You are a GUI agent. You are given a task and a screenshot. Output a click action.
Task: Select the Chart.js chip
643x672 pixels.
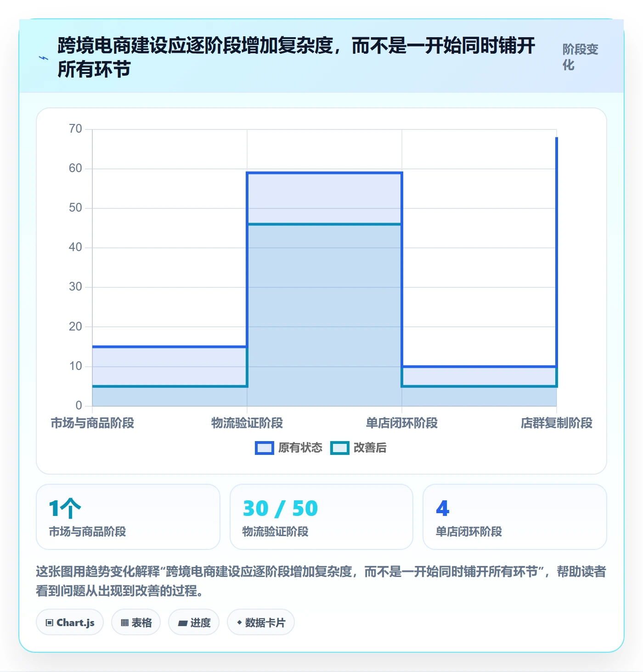(70, 622)
